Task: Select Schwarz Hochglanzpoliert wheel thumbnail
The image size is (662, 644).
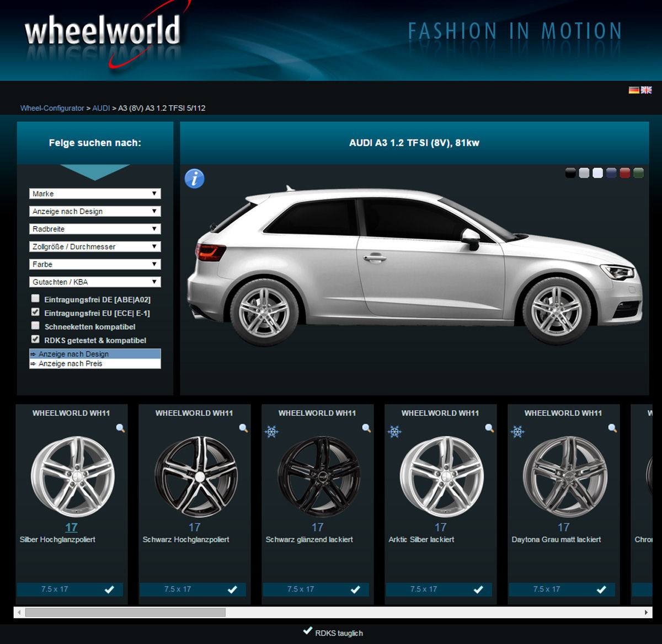Action: (196, 477)
